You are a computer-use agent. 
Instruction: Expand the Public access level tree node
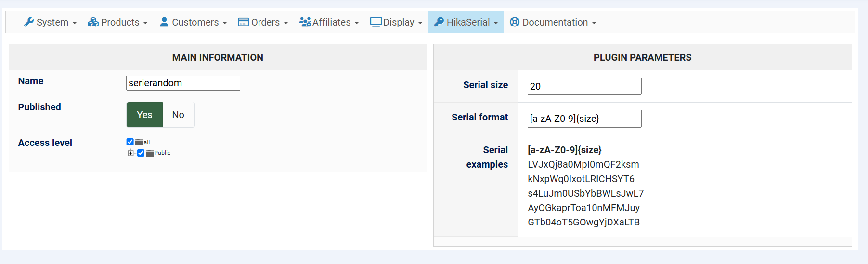point(130,153)
